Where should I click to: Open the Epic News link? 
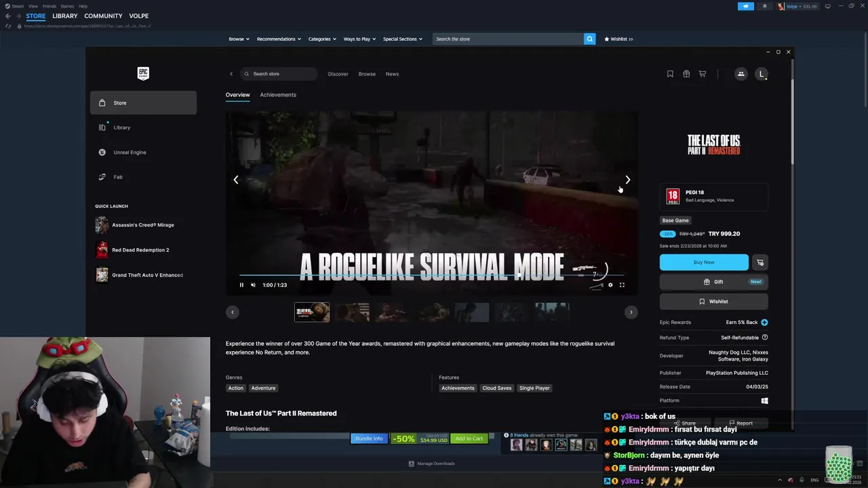tap(392, 74)
